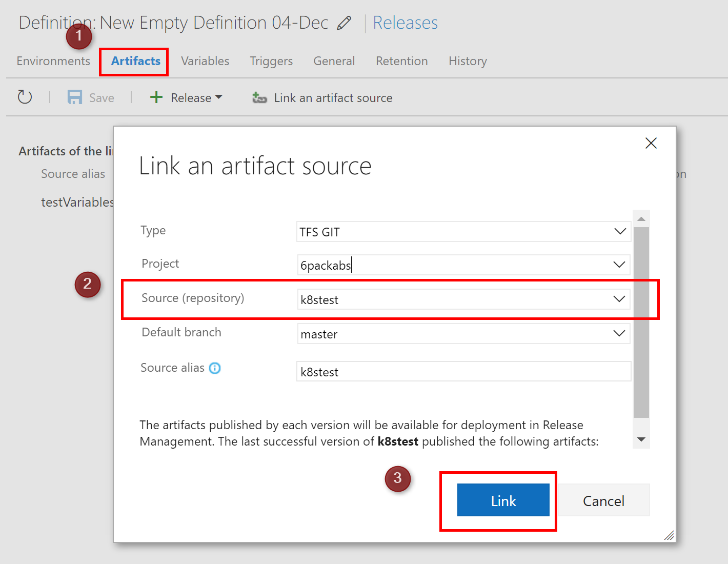Close the Link an artifact source dialog
728x564 pixels.
(x=651, y=143)
